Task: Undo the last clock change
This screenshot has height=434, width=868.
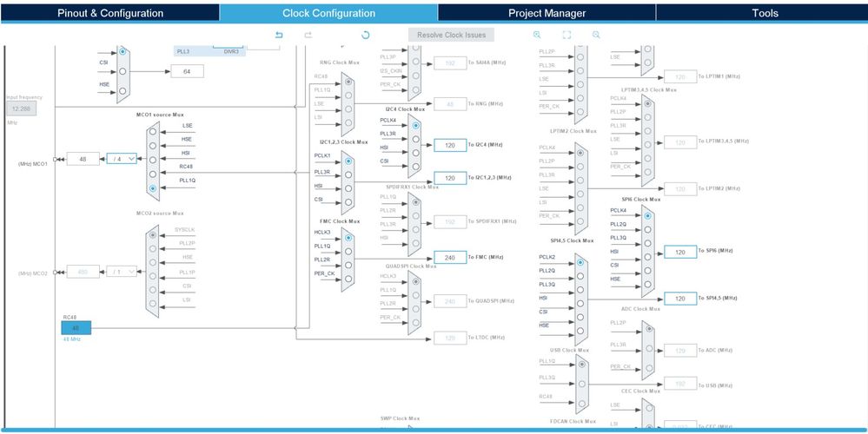Action: tap(279, 35)
